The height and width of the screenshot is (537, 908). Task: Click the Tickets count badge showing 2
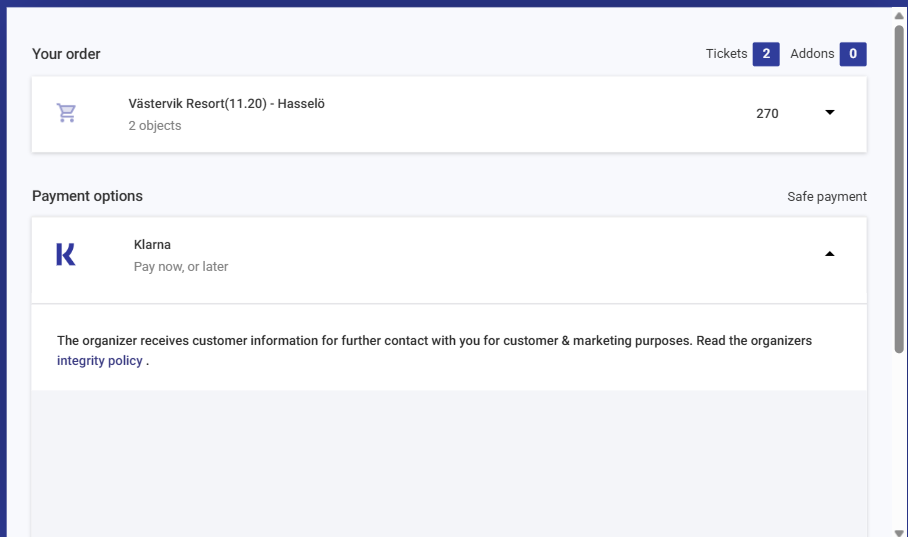[766, 54]
